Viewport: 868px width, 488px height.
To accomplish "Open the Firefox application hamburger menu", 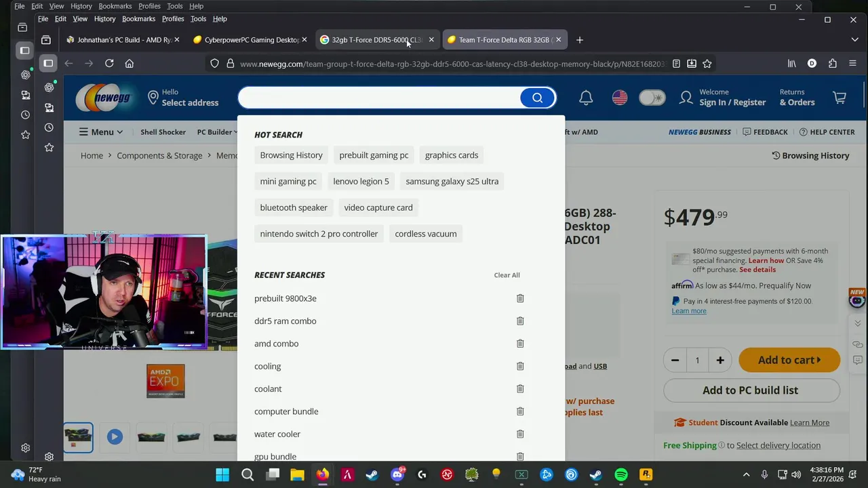I will coord(853,63).
